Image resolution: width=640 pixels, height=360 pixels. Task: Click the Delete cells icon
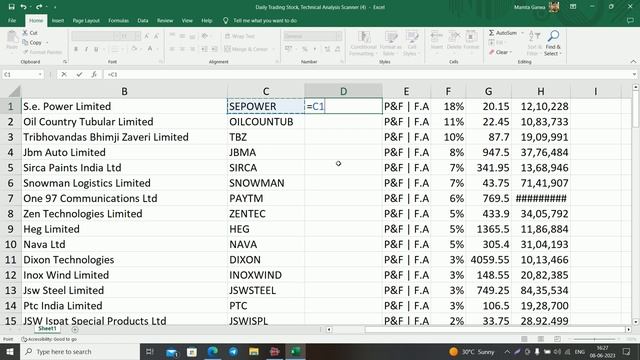click(454, 37)
